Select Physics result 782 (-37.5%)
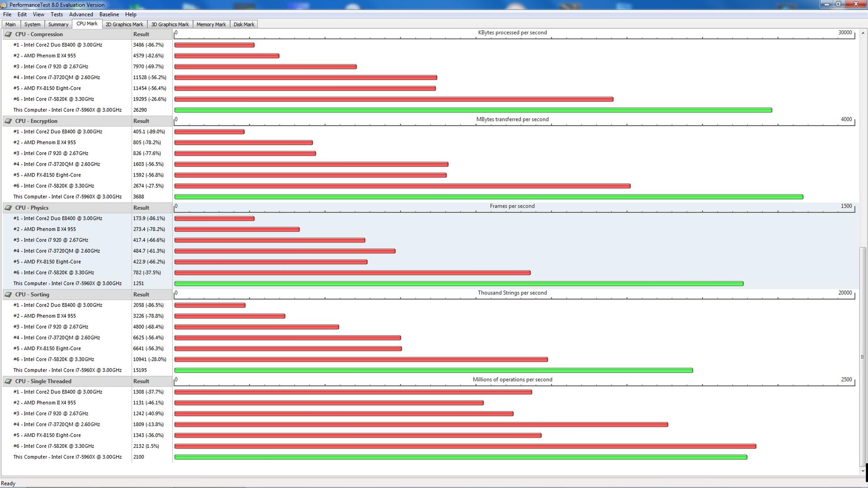The image size is (868, 488). (x=147, y=273)
